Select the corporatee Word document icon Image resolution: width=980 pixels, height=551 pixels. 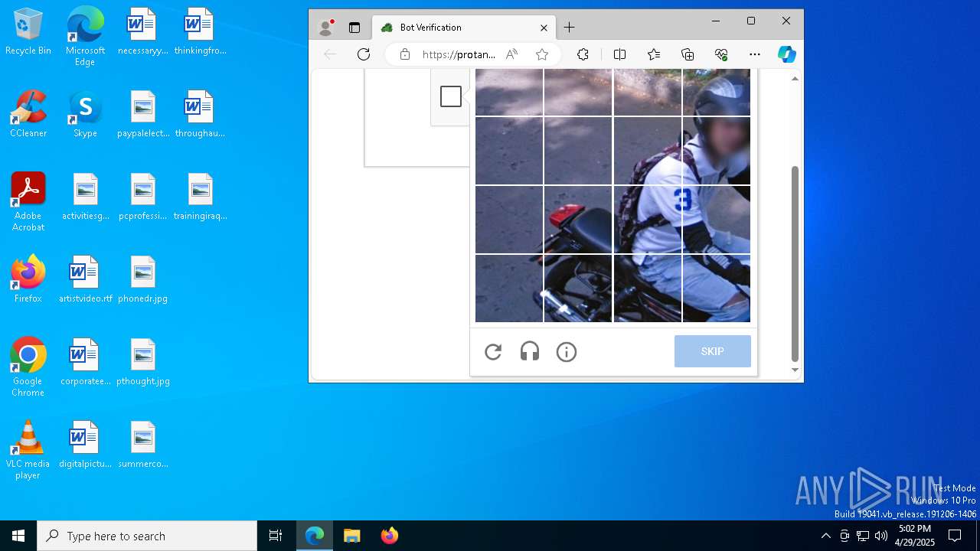(85, 362)
